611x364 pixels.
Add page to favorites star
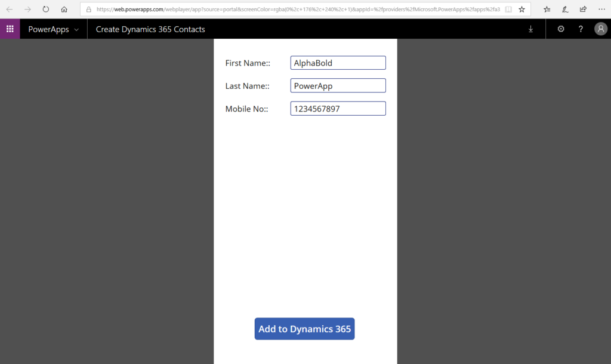click(521, 10)
